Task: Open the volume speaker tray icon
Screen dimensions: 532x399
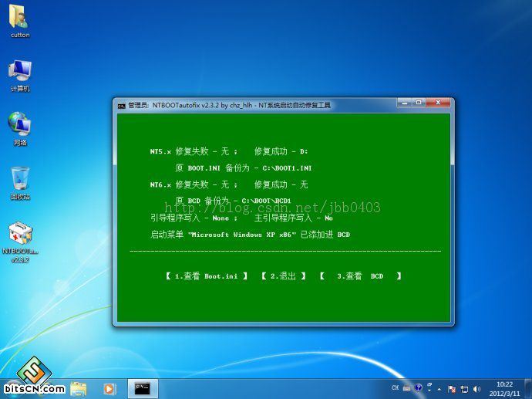Action: pos(476,389)
